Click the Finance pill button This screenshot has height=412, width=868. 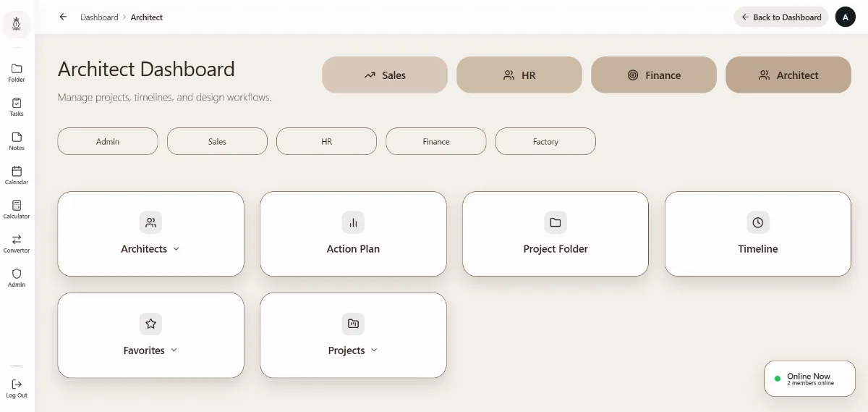pyautogui.click(x=436, y=141)
